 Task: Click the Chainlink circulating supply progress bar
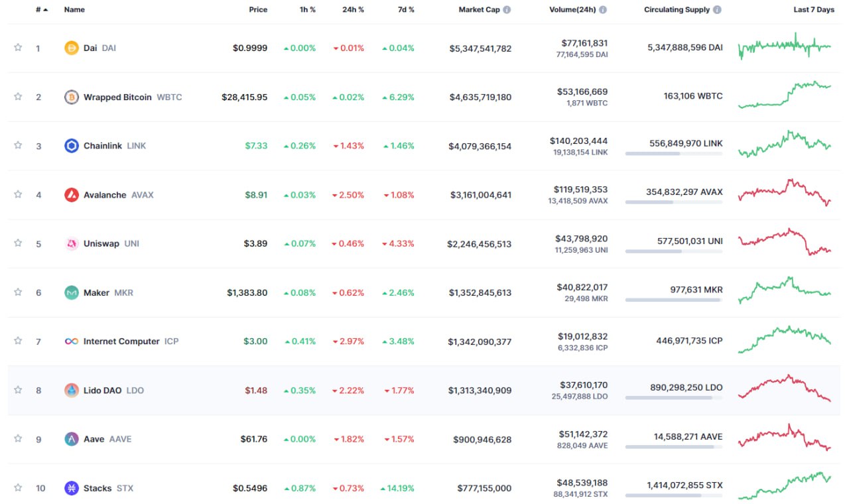point(673,153)
